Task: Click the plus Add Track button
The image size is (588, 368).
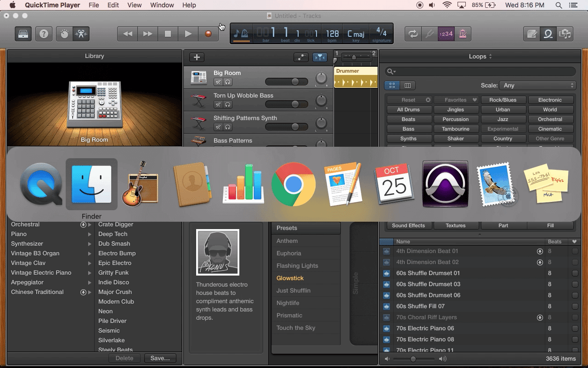Action: pyautogui.click(x=197, y=57)
